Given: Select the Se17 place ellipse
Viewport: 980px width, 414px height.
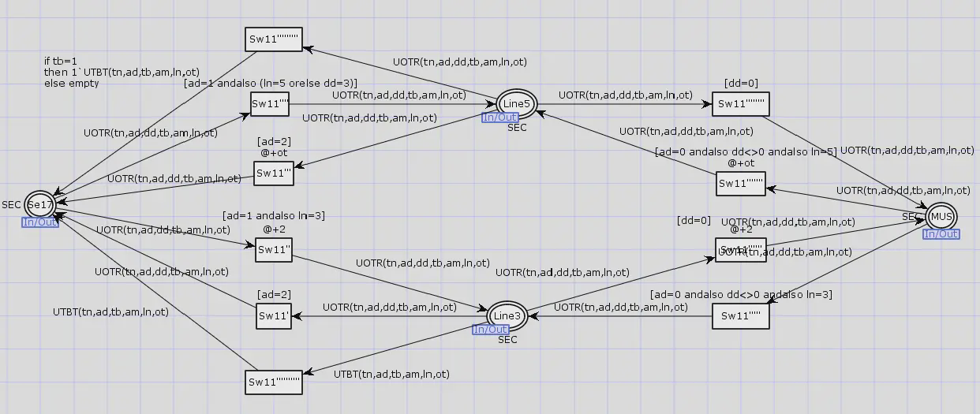Looking at the screenshot, I should click(40, 204).
